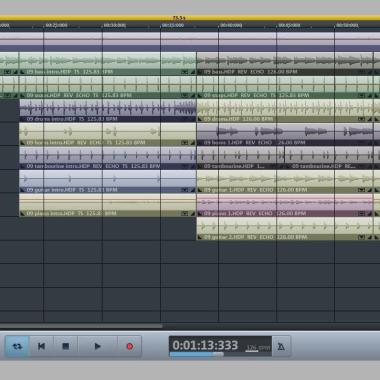Jump to start with the rewind button
The height and width of the screenshot is (380, 380).
pyautogui.click(x=41, y=347)
